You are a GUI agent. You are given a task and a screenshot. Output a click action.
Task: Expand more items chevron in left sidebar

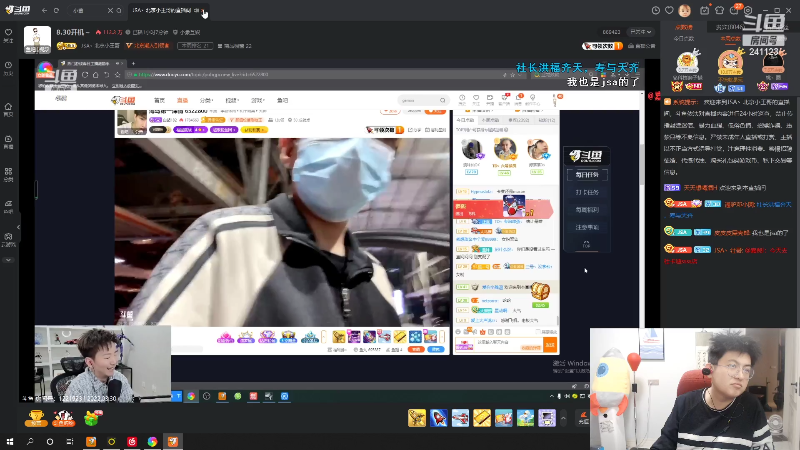click(8, 260)
